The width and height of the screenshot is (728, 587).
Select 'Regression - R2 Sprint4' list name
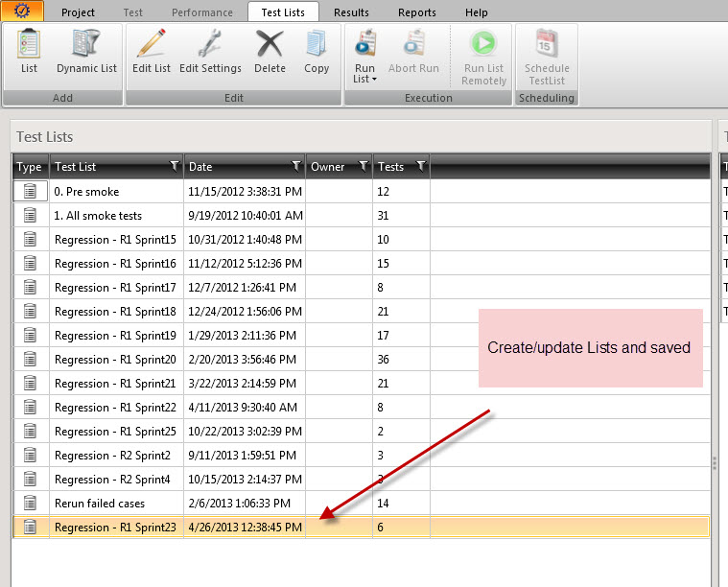pos(112,480)
